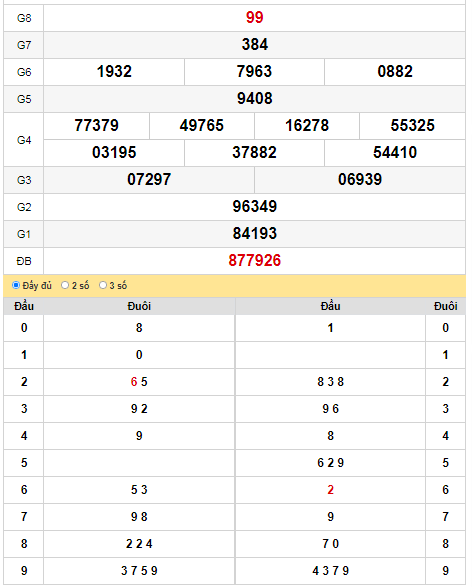Click the G6 number 0882
Screen dimensions: 472x587
(x=395, y=72)
